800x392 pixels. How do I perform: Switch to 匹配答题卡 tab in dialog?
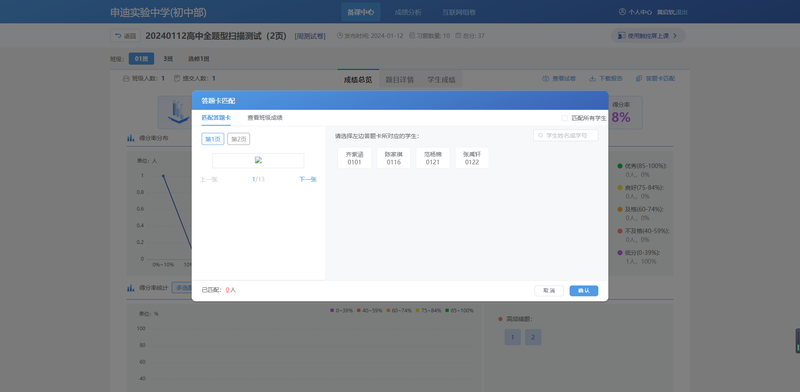pos(216,117)
